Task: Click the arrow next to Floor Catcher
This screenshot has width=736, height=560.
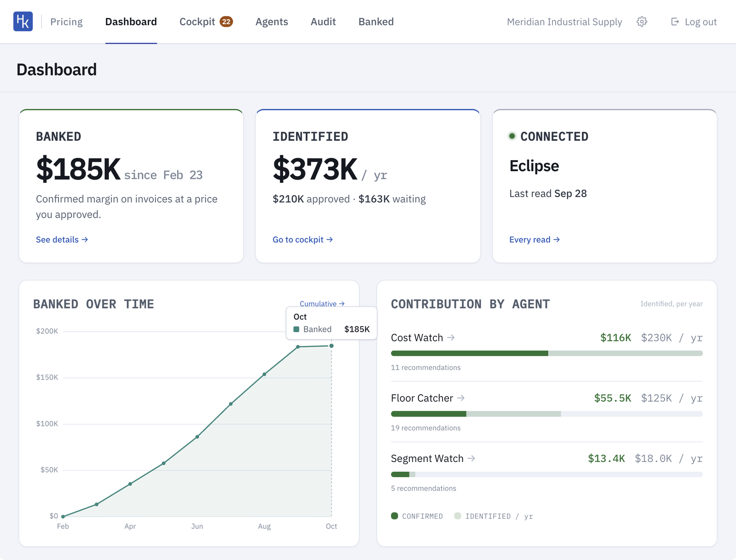Action: pos(461,398)
